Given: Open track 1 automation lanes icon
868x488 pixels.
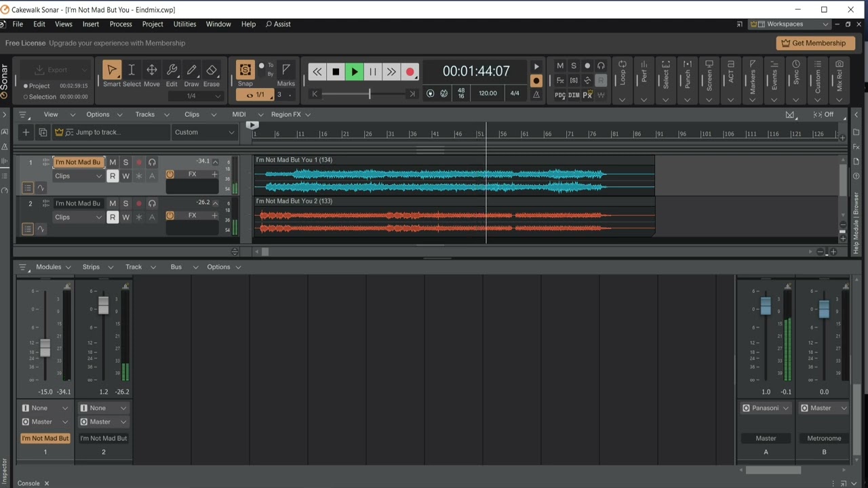Looking at the screenshot, I should click(x=41, y=188).
